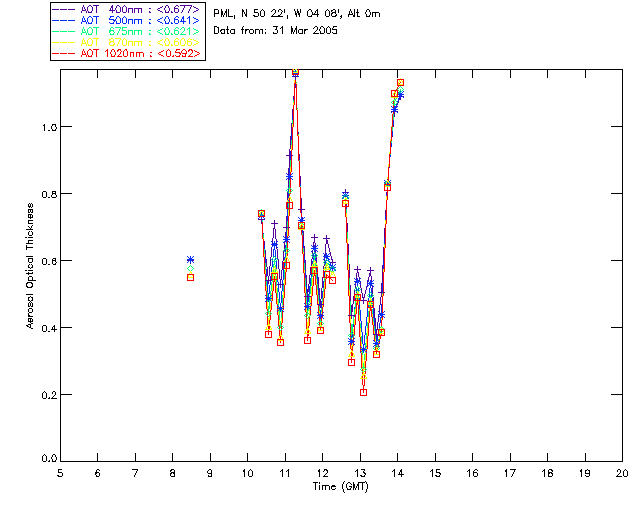Click the legend entry "AOT 500nm : <0.641>"
Image resolution: width=640 pixels, height=512 pixels.
point(127,20)
